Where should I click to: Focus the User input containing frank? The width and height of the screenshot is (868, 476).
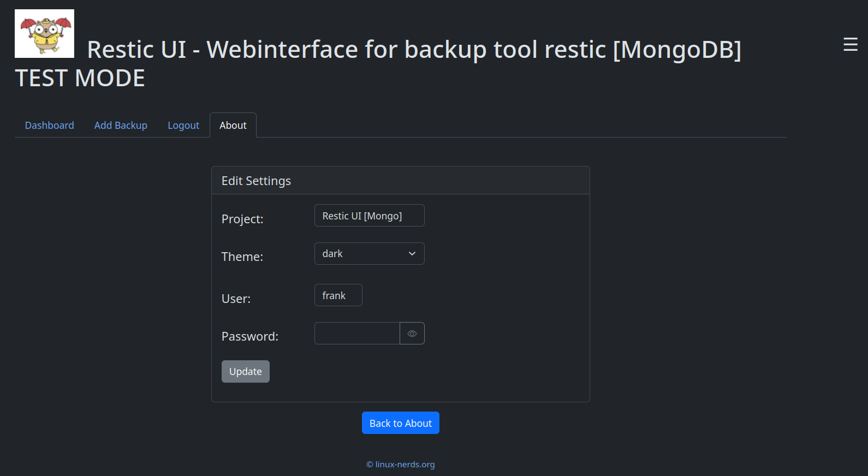(x=338, y=295)
